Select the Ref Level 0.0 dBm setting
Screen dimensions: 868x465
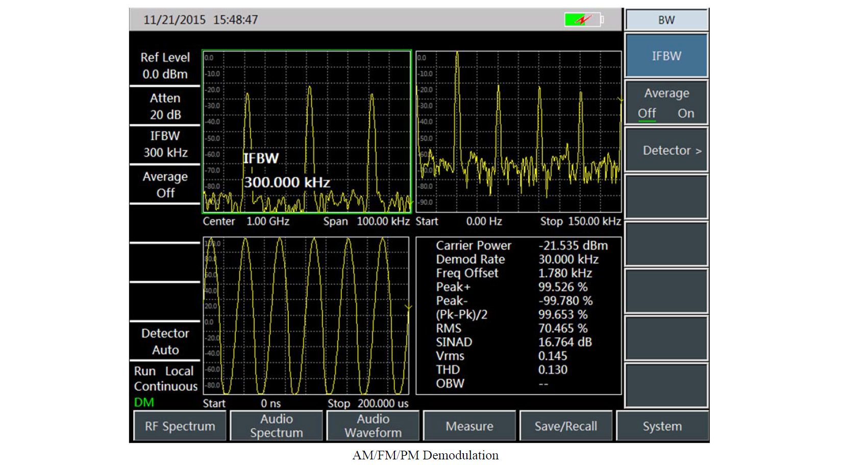point(165,65)
